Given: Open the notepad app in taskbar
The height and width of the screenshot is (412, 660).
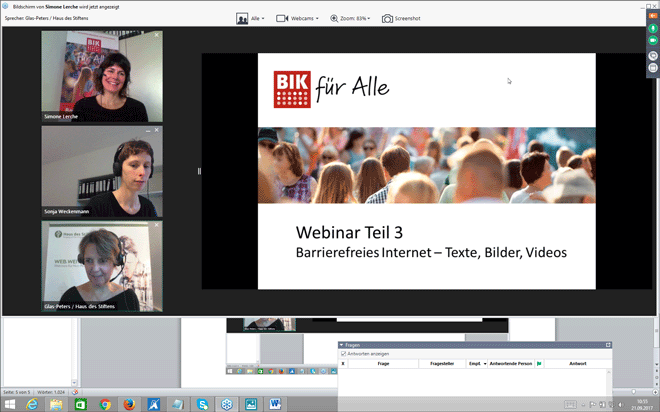Looking at the screenshot, I should pos(178,404).
